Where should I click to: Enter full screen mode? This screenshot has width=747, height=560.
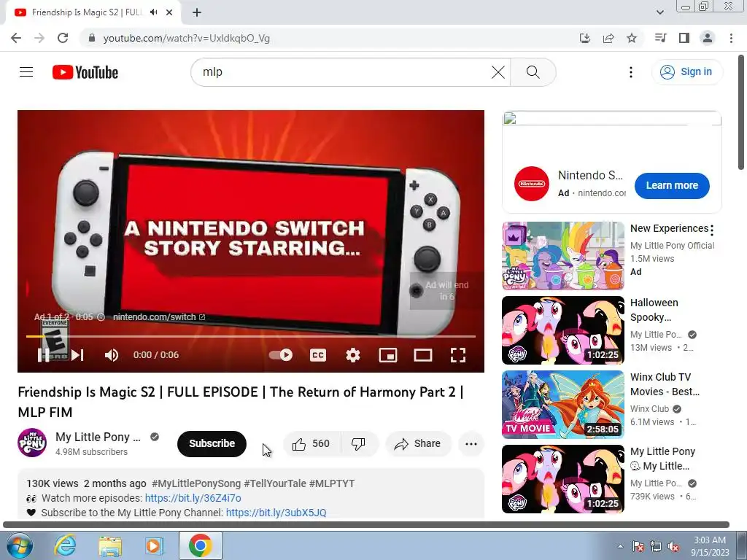pos(458,355)
